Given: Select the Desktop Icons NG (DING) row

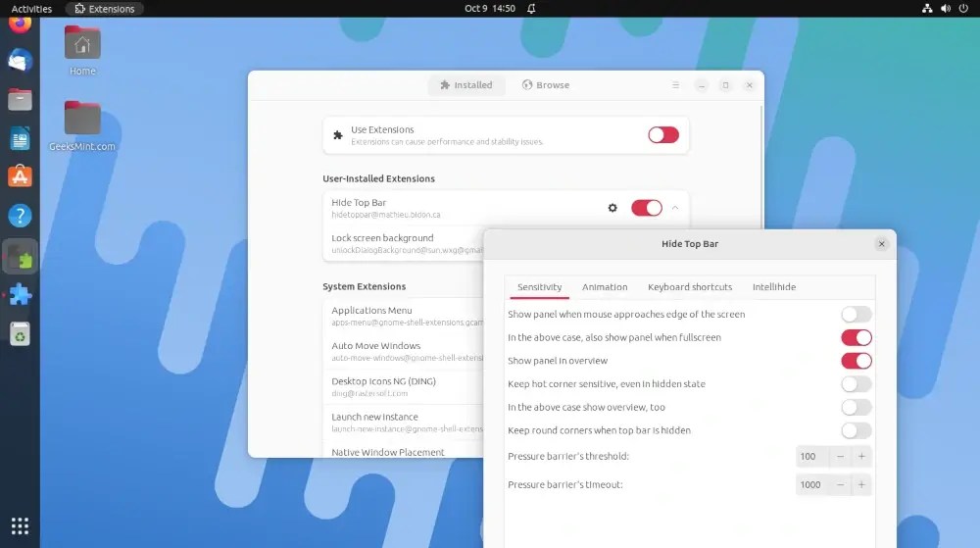Looking at the screenshot, I should click(403, 387).
